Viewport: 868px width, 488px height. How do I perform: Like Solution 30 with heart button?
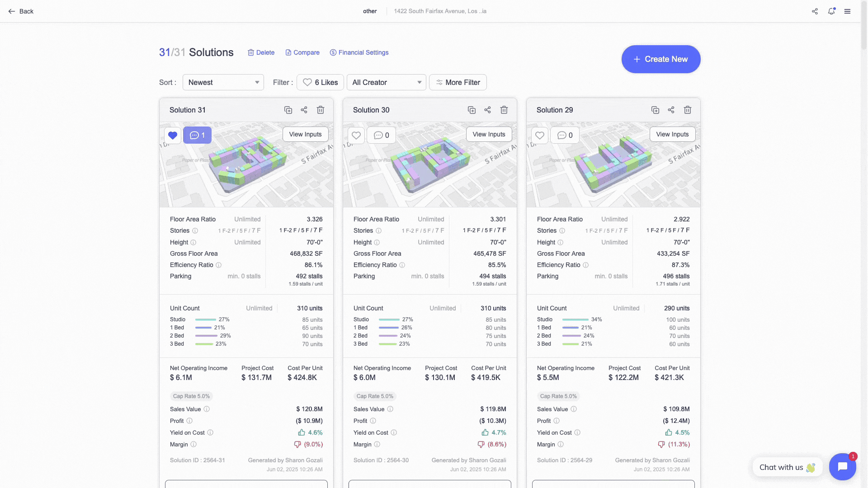(x=356, y=135)
